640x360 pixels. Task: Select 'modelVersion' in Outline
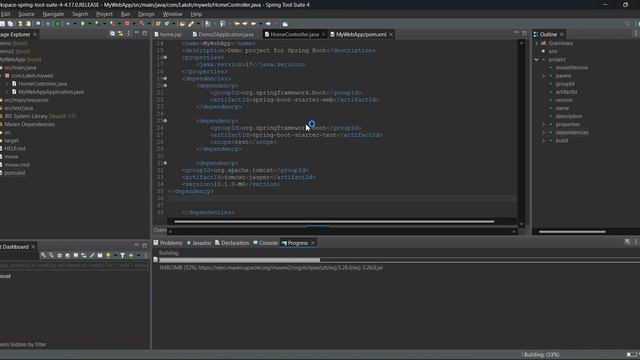[571, 68]
